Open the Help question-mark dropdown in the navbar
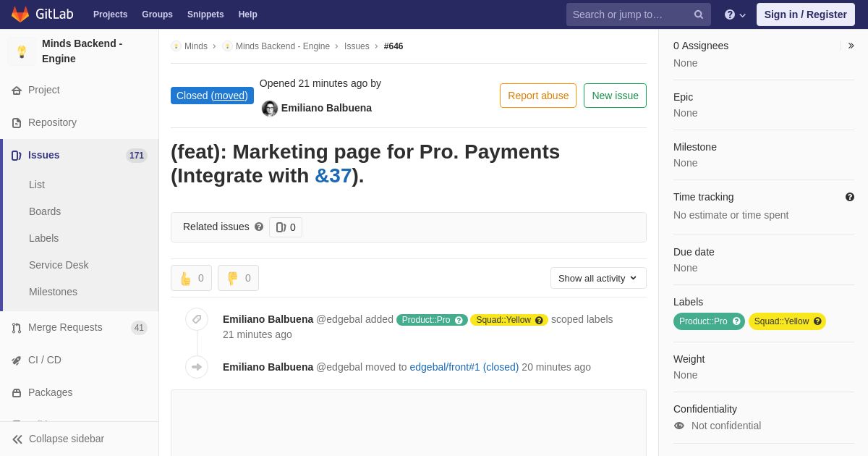Screen dimensions: 868x456 click(735, 14)
